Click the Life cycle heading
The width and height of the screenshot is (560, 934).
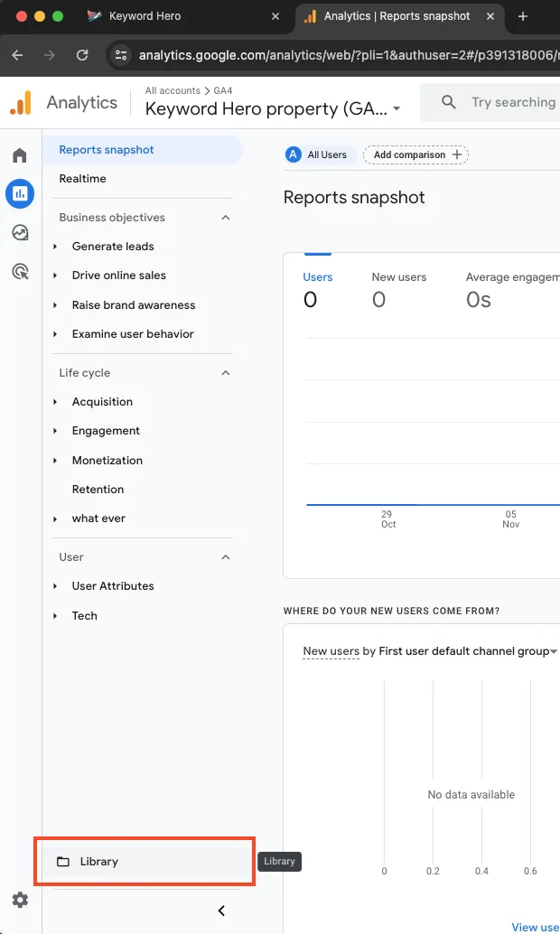pyautogui.click(x=85, y=373)
